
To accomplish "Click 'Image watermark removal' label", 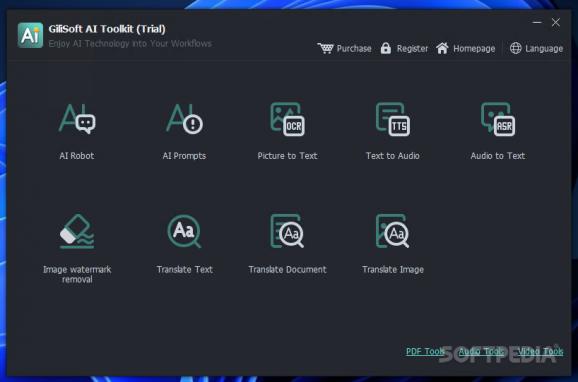I will [x=77, y=274].
